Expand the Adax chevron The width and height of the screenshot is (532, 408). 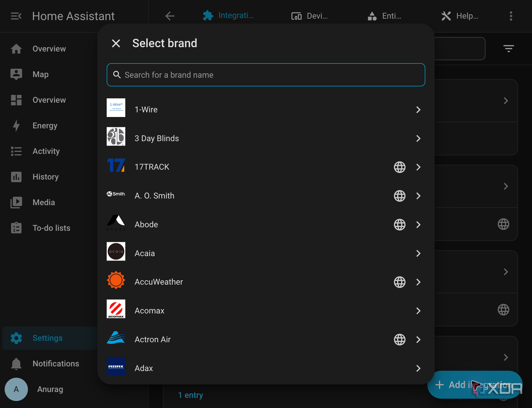pos(418,368)
